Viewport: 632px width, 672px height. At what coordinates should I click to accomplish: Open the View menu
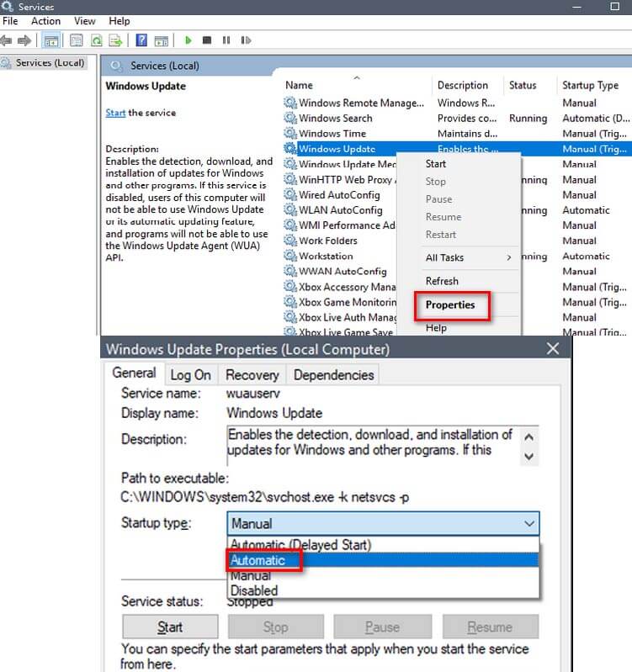pos(84,21)
